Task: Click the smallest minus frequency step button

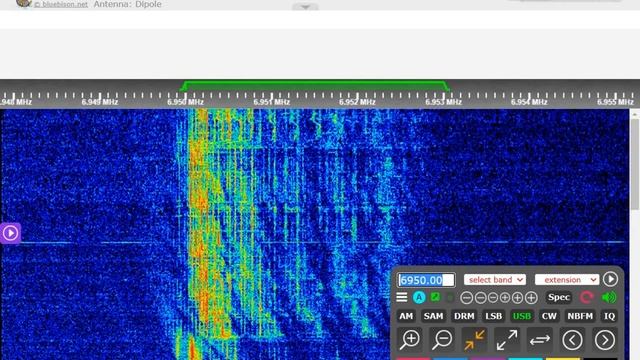Action: tap(493, 298)
